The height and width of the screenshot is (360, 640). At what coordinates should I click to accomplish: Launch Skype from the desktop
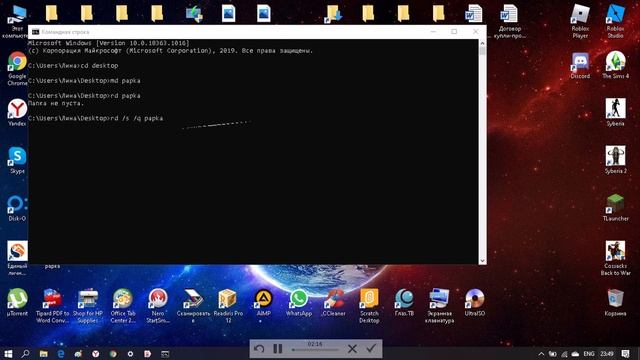click(x=17, y=160)
